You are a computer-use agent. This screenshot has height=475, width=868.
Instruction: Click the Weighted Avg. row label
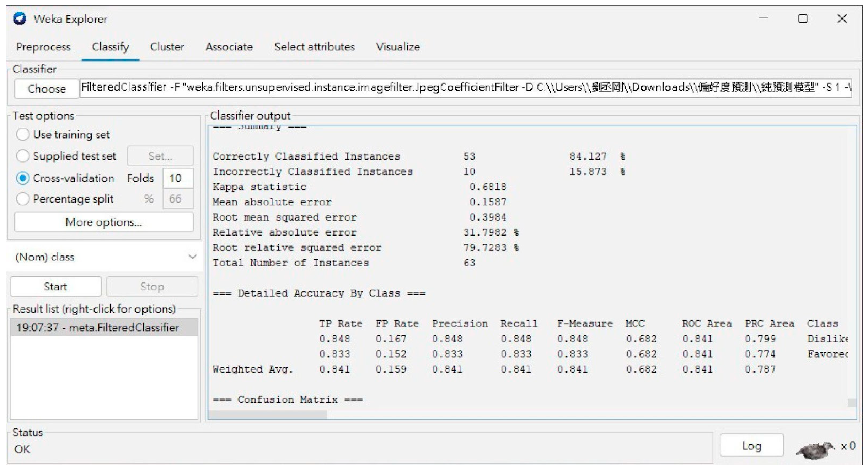(253, 369)
